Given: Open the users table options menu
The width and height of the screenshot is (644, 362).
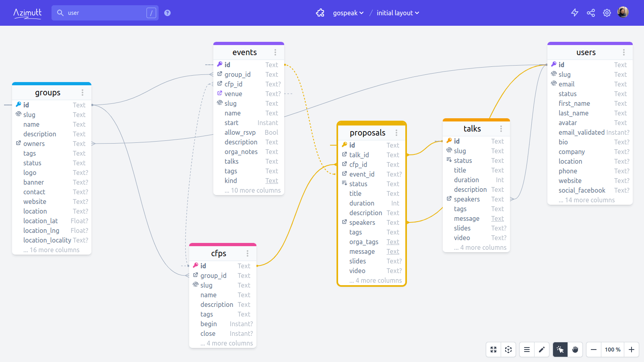Looking at the screenshot, I should pos(624,52).
